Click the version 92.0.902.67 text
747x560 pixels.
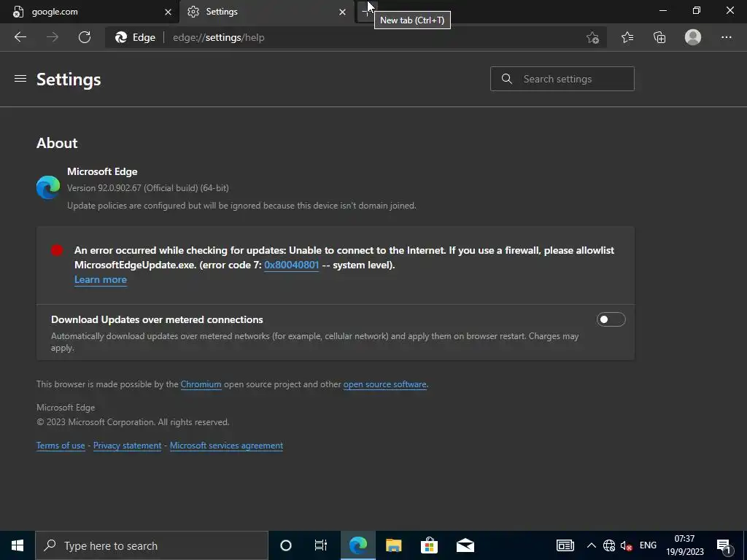147,188
